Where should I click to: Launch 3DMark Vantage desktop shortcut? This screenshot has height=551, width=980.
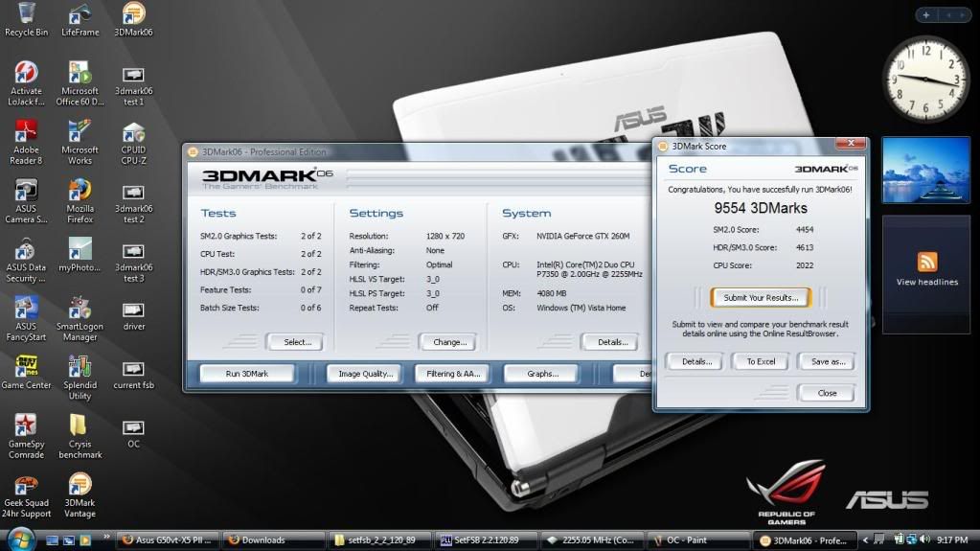(80, 495)
